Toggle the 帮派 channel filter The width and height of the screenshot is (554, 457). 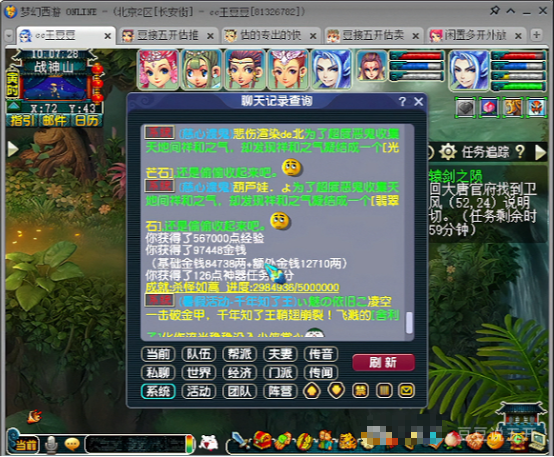239,354
